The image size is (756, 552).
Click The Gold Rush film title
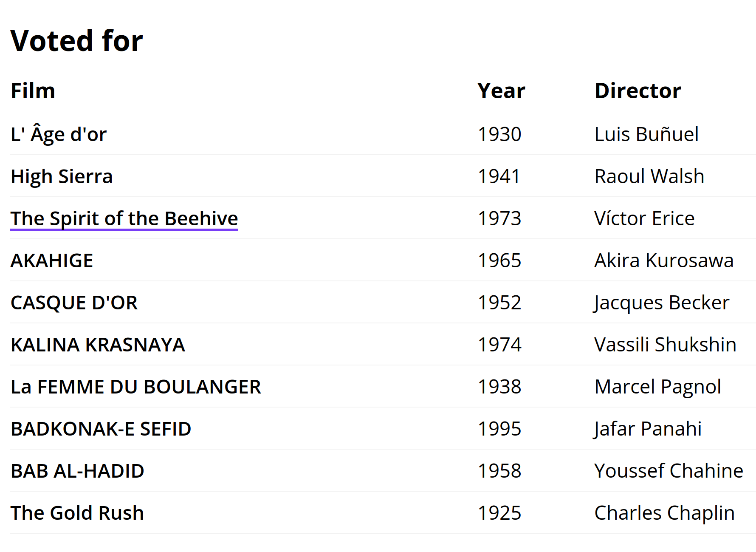click(77, 513)
